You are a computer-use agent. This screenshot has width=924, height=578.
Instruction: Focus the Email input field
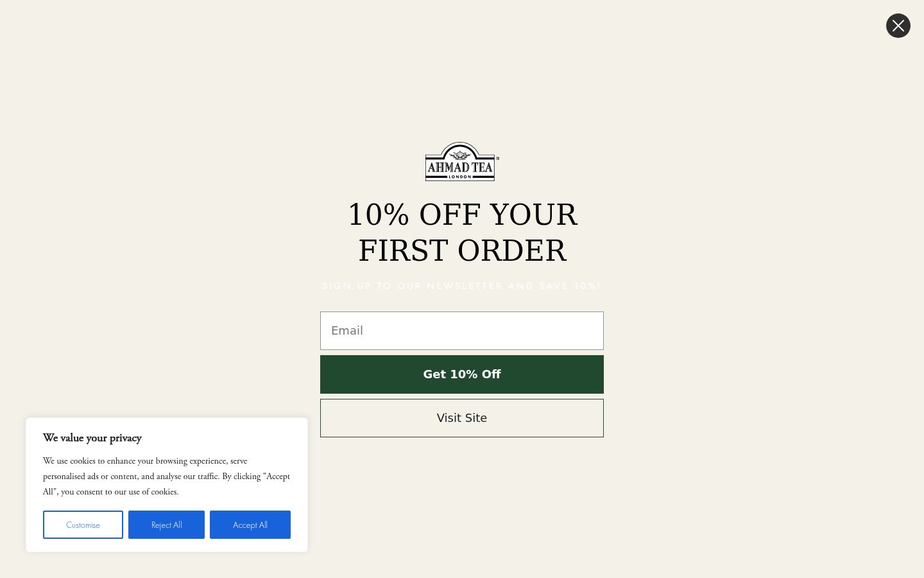pyautogui.click(x=462, y=331)
